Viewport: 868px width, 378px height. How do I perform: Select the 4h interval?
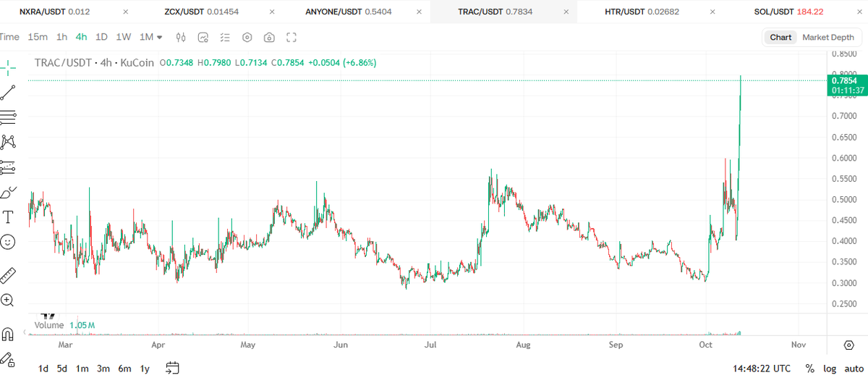(81, 37)
